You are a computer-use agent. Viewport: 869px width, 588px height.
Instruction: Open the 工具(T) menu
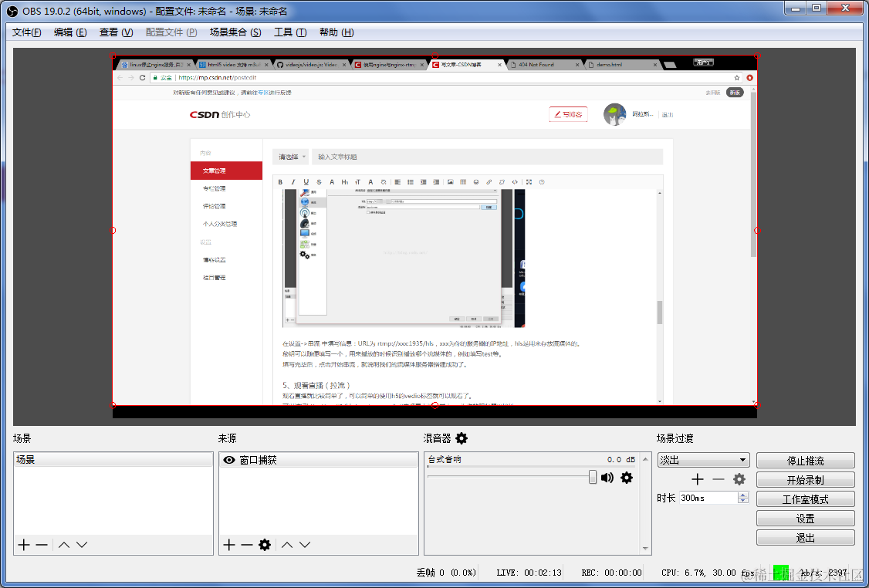(x=290, y=32)
